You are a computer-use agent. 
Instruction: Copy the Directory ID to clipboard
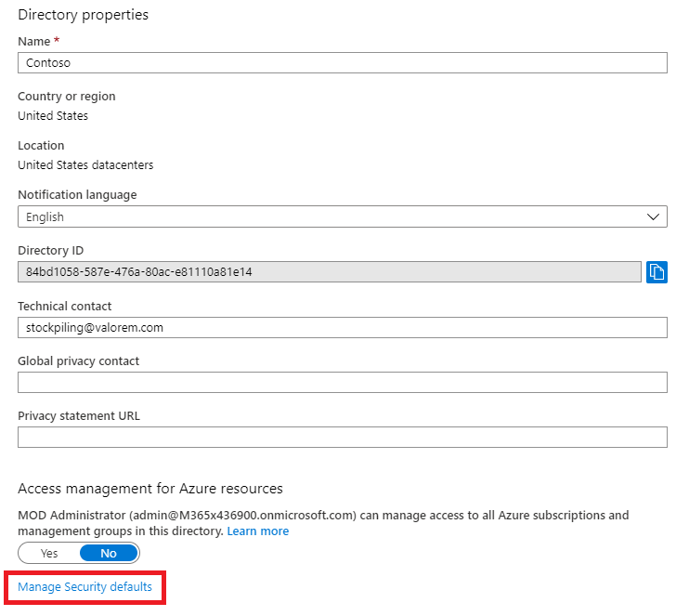[x=656, y=272]
